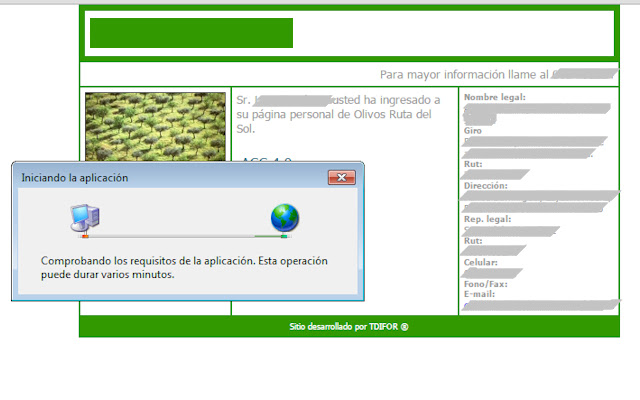This screenshot has height=400, width=640.
Task: Click the olive grove photo
Action: [155, 127]
